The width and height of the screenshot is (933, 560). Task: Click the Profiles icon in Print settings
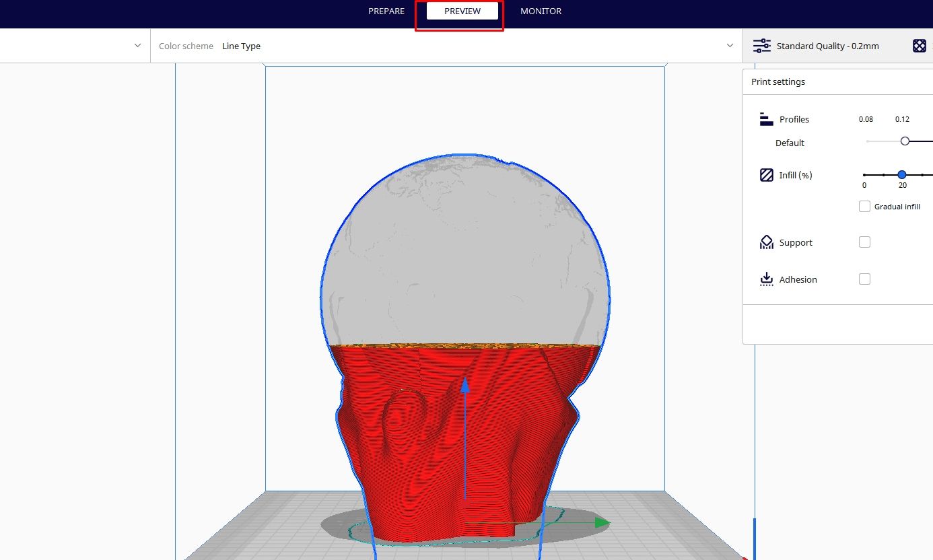coord(766,118)
